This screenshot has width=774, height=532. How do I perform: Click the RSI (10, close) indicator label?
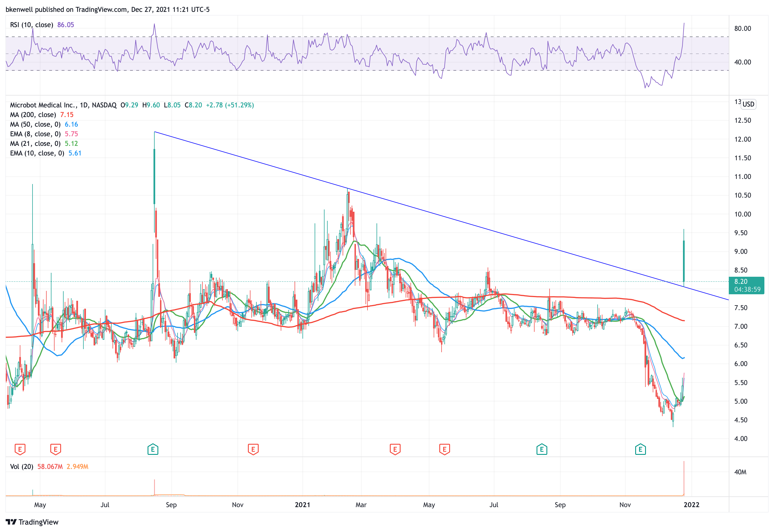click(x=32, y=25)
